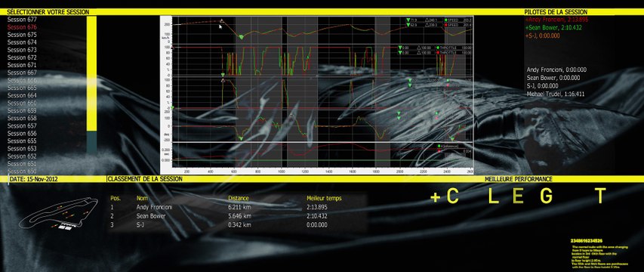Click the red SPEED legend dot
The width and height of the screenshot is (644, 272).
click(445, 25)
